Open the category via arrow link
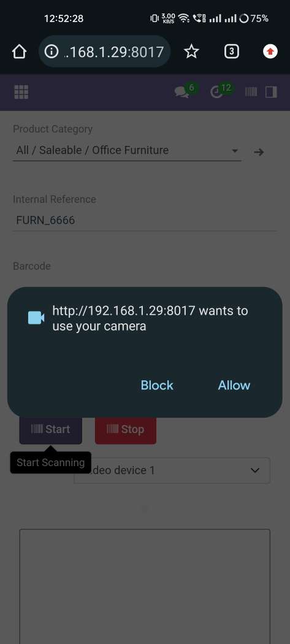Viewport: 290px width, 644px height. point(258,152)
